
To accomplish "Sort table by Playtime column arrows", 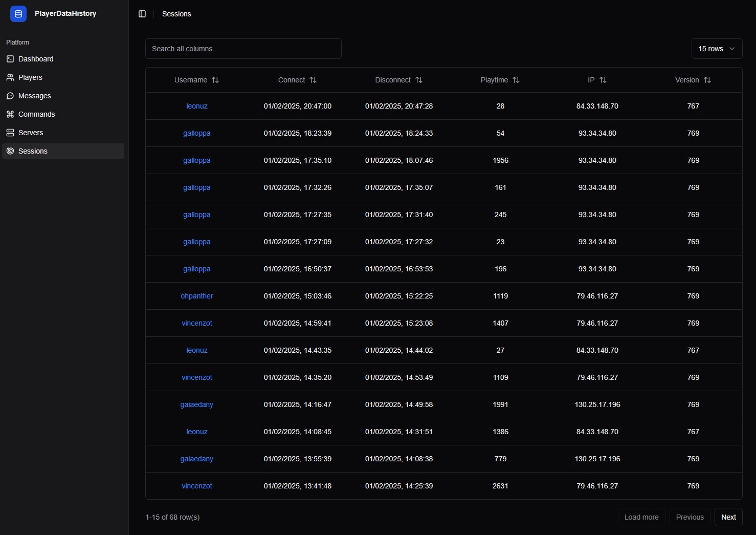I will (516, 80).
